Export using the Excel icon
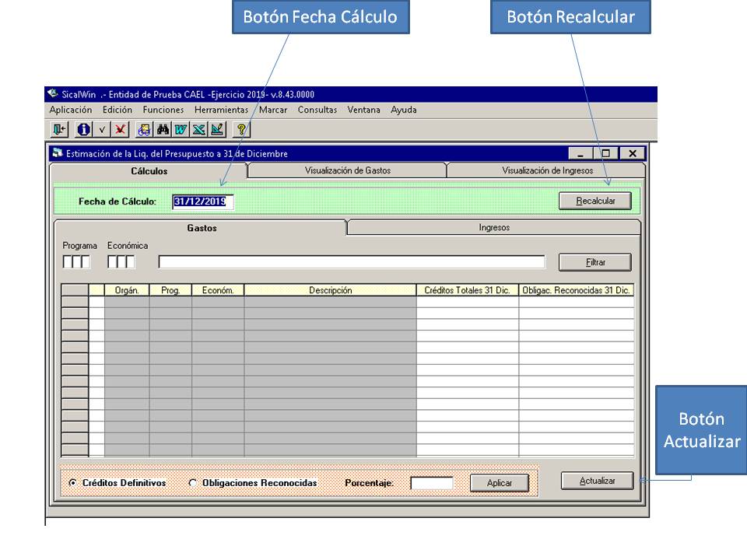This screenshot has width=747, height=560. pyautogui.click(x=198, y=130)
